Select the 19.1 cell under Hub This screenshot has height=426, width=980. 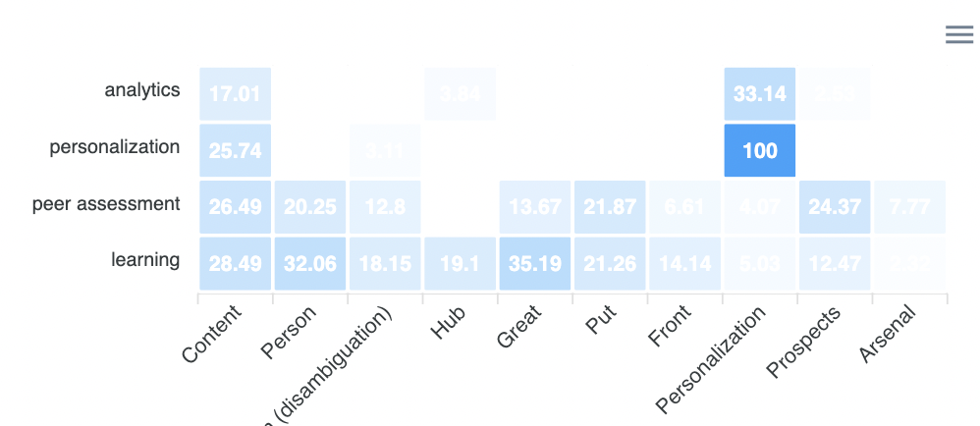tap(460, 263)
